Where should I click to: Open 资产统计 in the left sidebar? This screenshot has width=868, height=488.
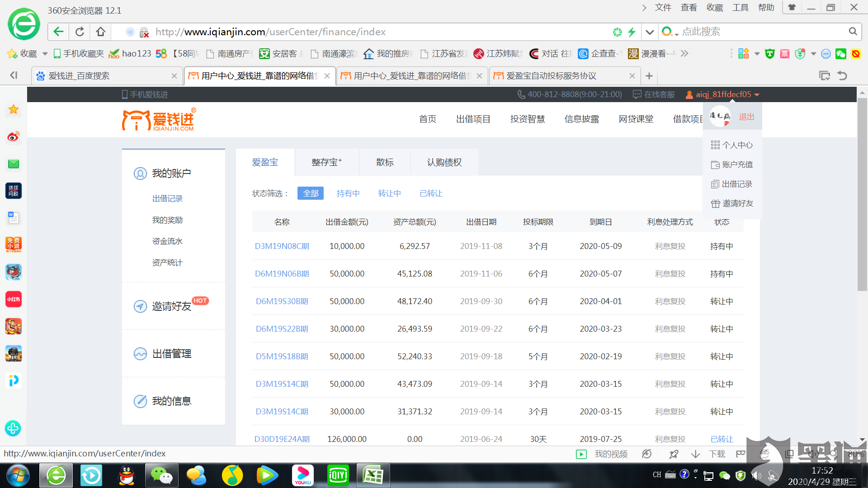(x=167, y=263)
